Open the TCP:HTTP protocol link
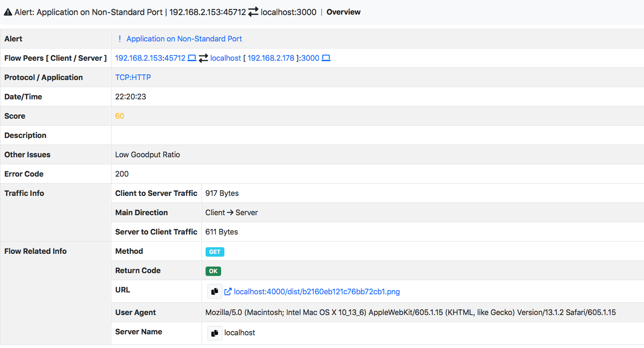This screenshot has height=348, width=644. (132, 77)
